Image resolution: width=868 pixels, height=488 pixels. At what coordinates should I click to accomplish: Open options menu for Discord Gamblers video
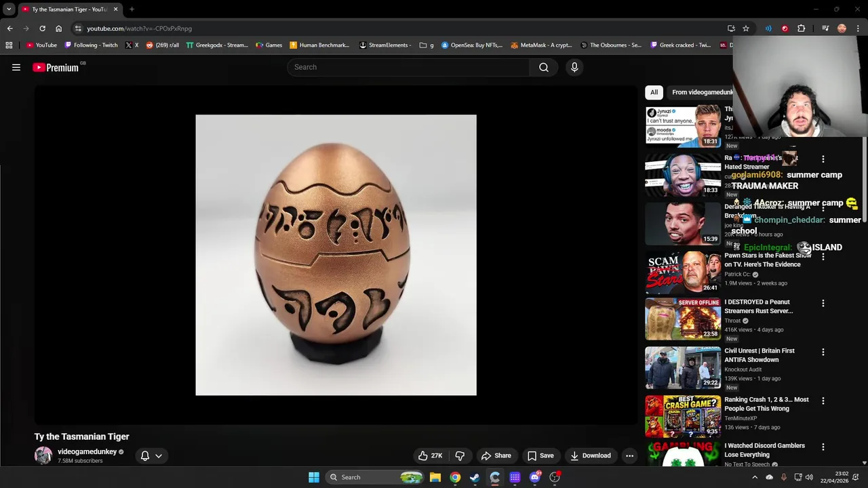click(x=823, y=447)
